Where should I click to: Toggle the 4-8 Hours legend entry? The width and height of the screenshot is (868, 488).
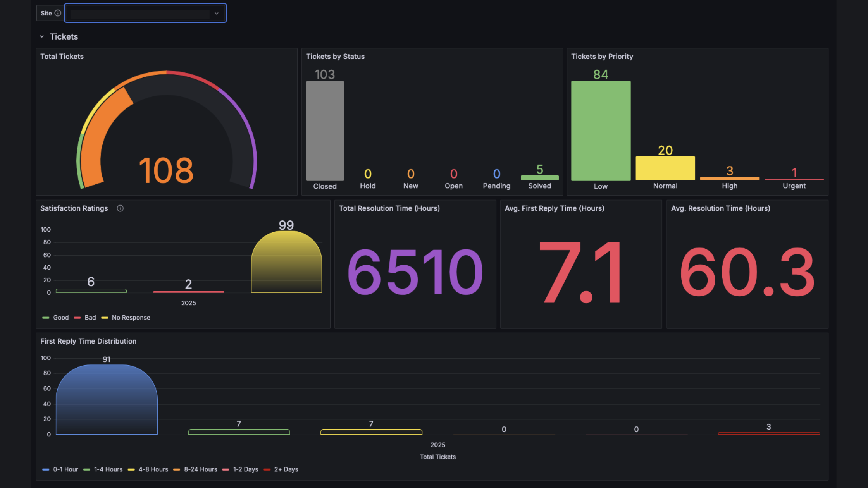[x=153, y=469]
